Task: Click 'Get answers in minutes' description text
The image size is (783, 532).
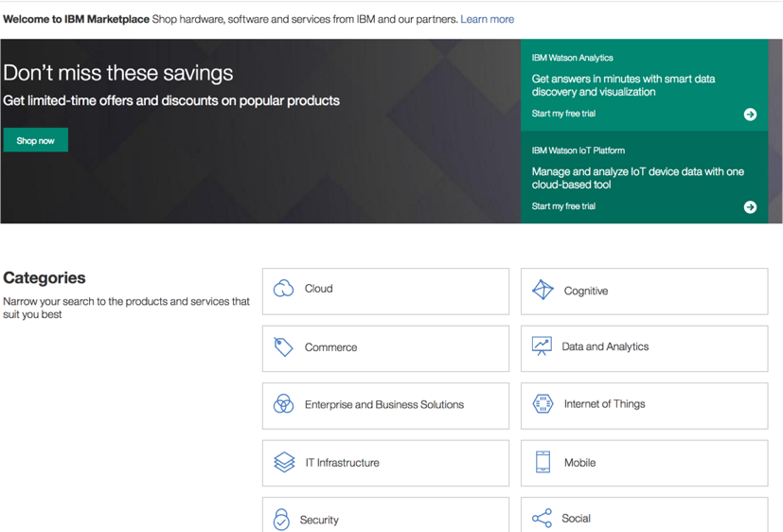Action: [x=623, y=85]
